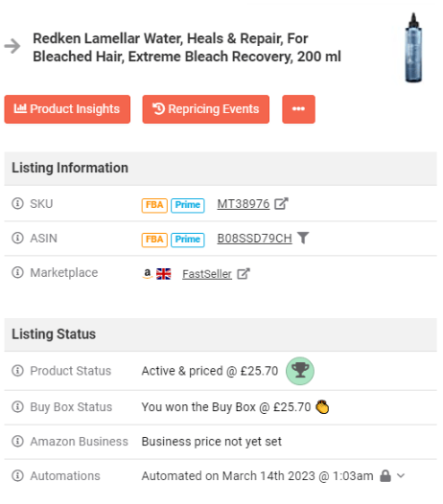Click the lock icon in Automations row
The width and height of the screenshot is (443, 504).
click(385, 475)
